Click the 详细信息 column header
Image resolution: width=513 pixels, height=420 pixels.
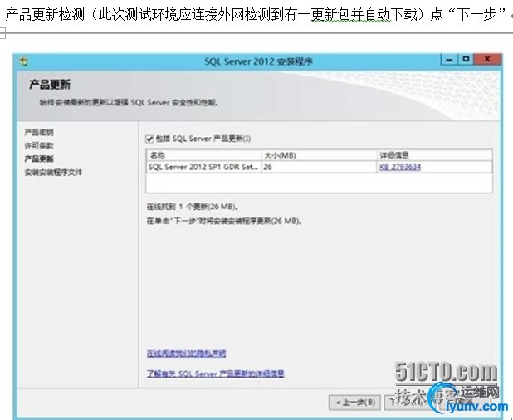tap(434, 155)
